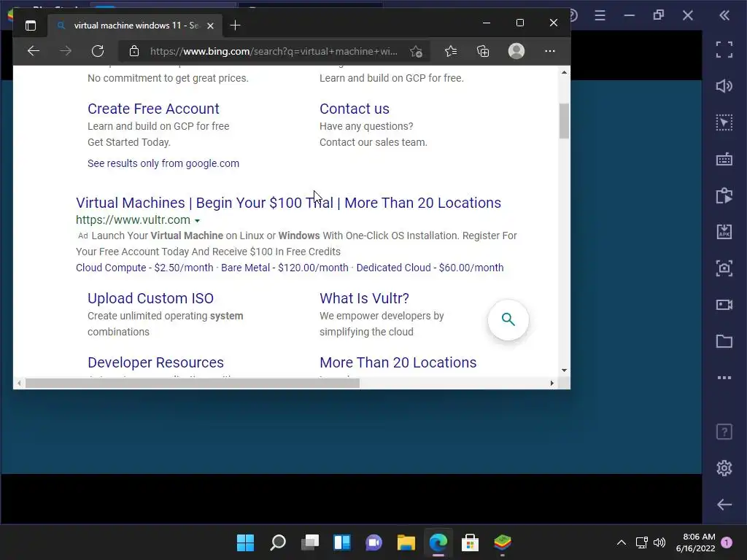Screen dimensions: 747x560
Task: Show more BlueStacks sidebar options
Action: 724,378
